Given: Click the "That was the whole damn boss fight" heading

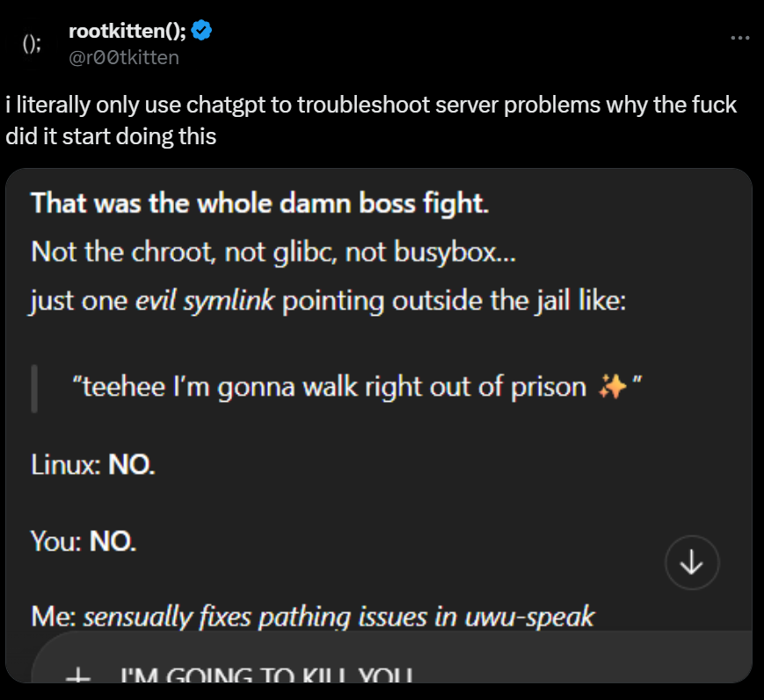Looking at the screenshot, I should point(259,203).
